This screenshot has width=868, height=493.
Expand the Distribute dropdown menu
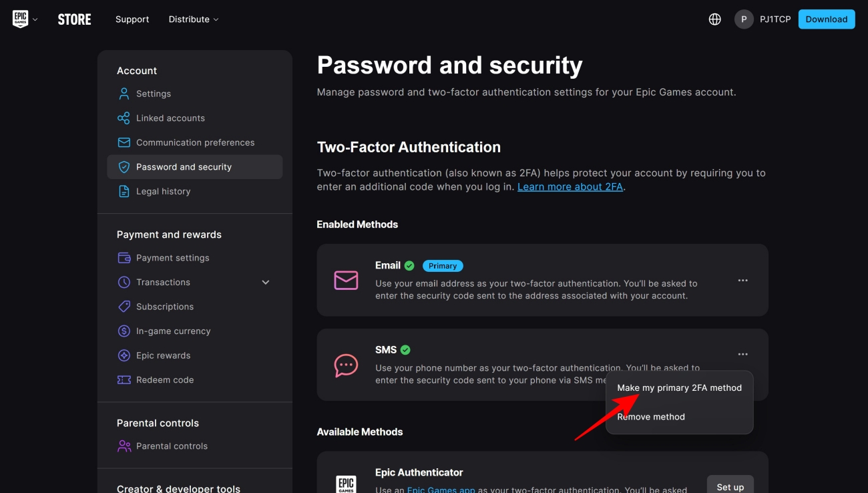click(194, 19)
